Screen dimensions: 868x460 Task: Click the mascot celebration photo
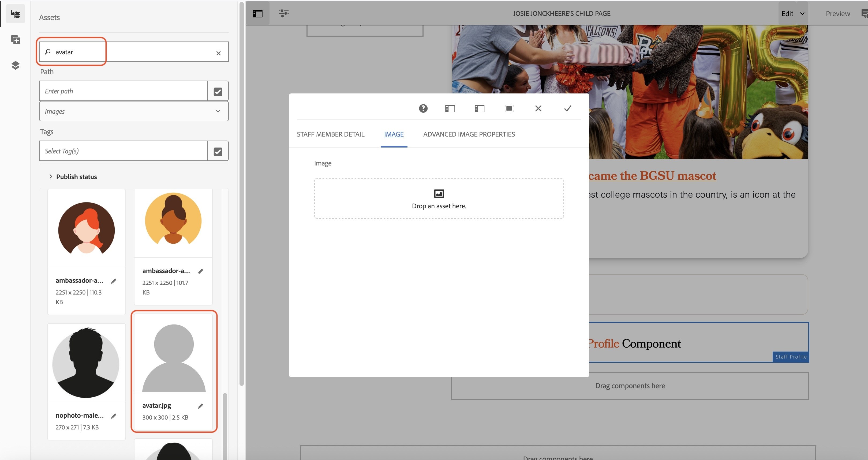click(x=630, y=92)
